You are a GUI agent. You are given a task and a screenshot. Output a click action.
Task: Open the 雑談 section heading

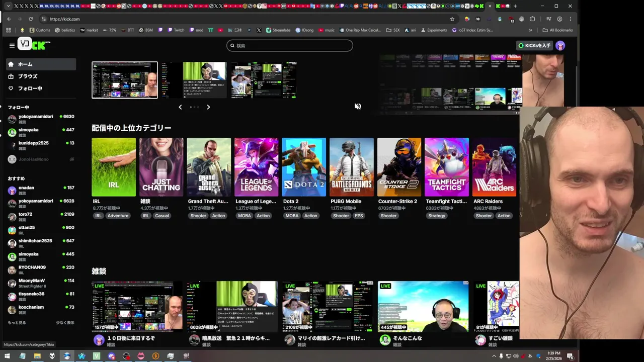[x=99, y=271]
